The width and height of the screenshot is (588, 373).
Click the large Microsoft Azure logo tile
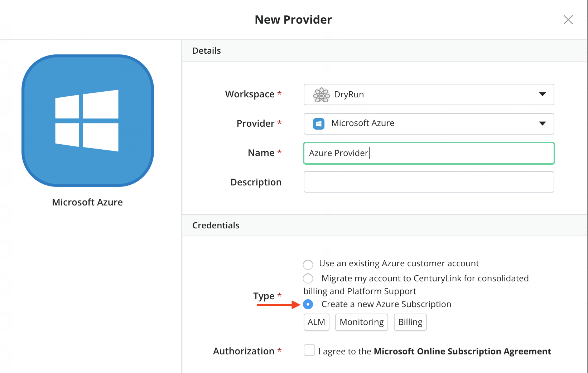point(88,121)
